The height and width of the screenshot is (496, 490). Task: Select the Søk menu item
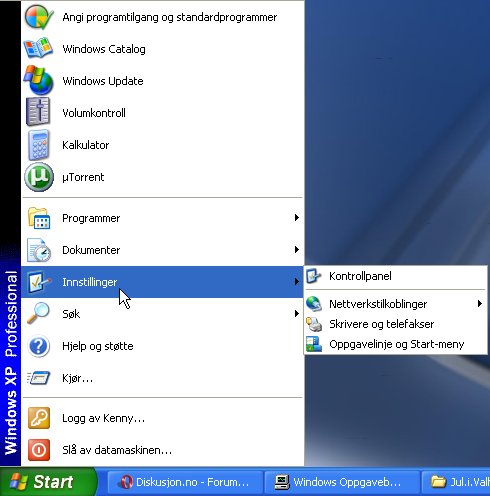[x=162, y=314]
